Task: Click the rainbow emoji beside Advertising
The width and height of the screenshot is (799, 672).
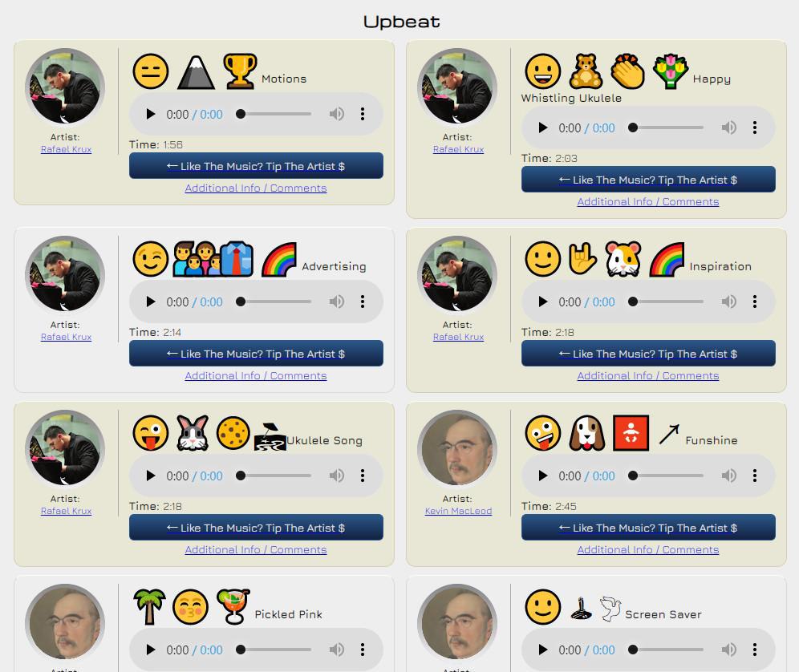Action: point(278,259)
